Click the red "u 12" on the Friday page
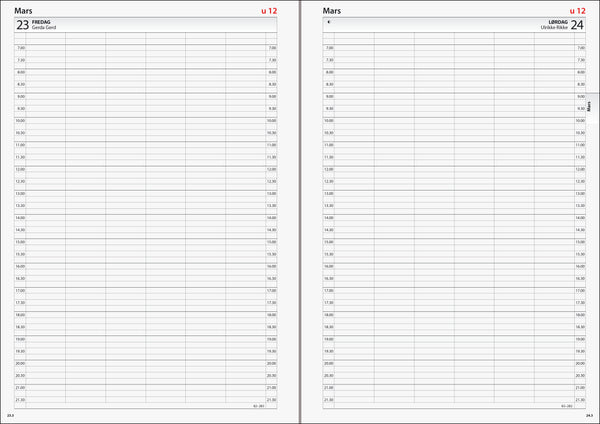This screenshot has height=424, width=600. pos(269,11)
